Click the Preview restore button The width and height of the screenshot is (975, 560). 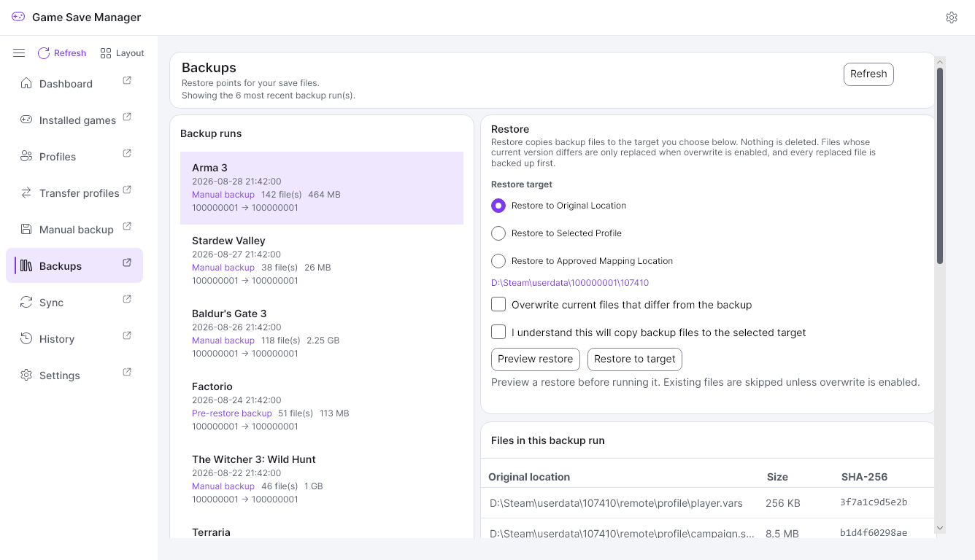pos(536,359)
